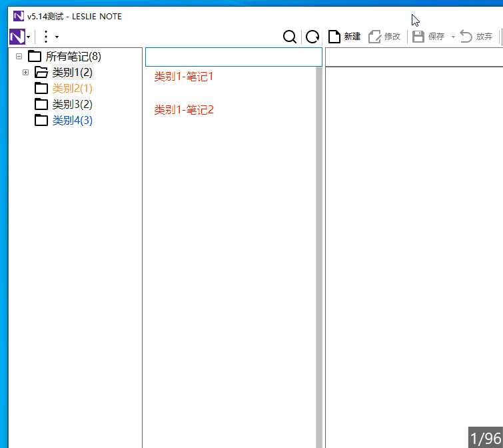This screenshot has width=503, height=448.
Task: Click the magnifier search icon
Action: tap(290, 37)
